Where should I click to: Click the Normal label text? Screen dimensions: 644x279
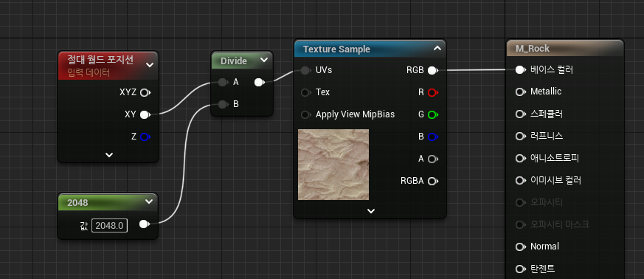pyautogui.click(x=544, y=247)
